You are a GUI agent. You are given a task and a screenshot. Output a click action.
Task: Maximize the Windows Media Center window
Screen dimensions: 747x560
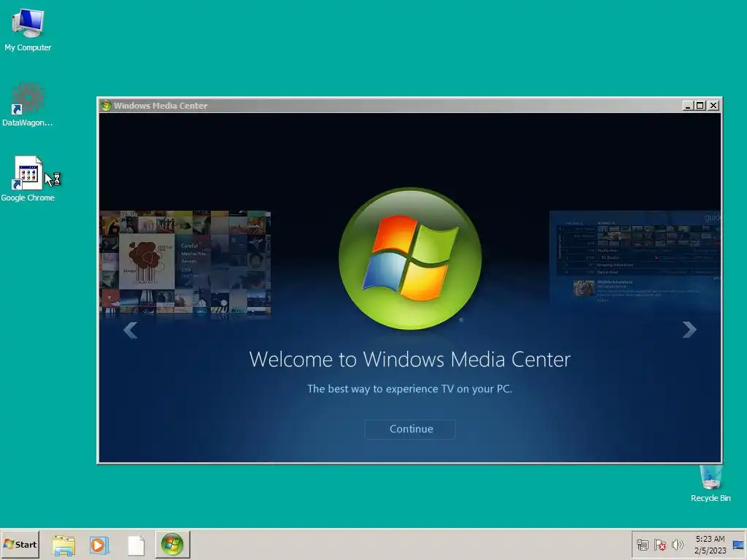point(700,106)
